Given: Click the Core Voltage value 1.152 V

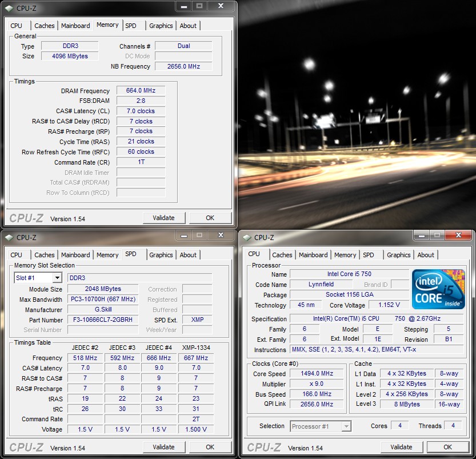Looking at the screenshot, I should (389, 305).
